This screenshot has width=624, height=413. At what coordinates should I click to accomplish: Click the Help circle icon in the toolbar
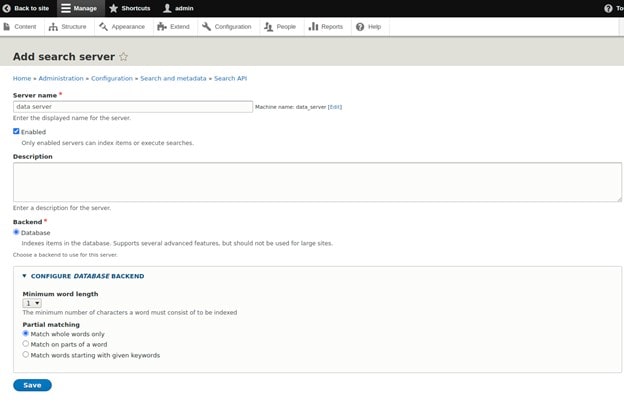[360, 27]
